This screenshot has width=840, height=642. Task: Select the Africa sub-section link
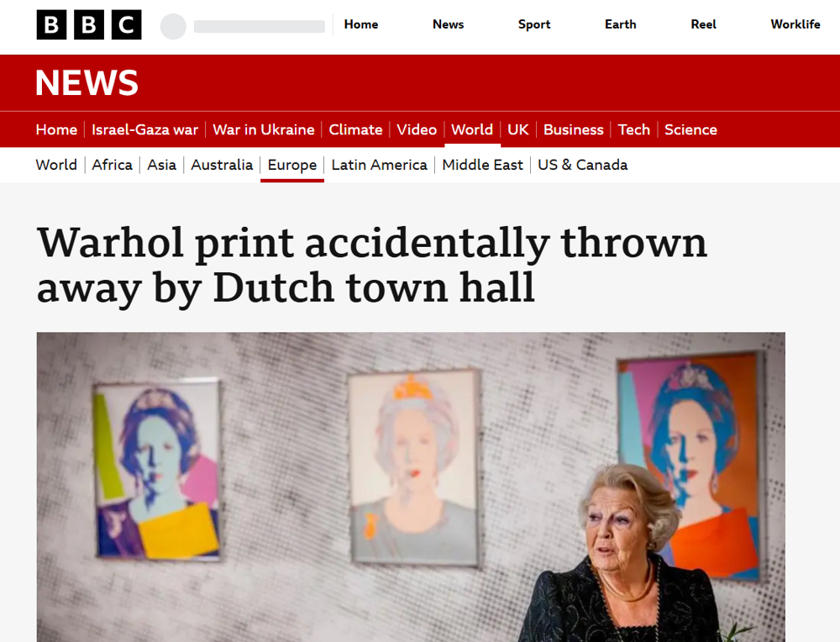[112, 165]
